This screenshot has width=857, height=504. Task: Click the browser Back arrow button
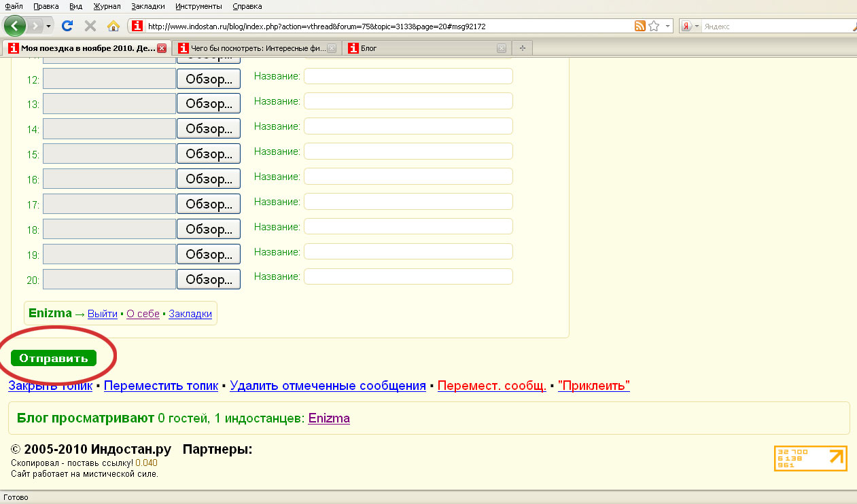pyautogui.click(x=15, y=26)
